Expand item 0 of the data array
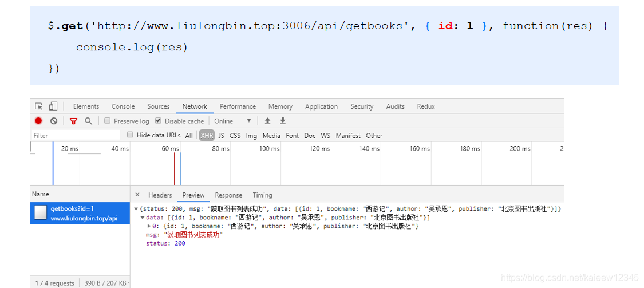Viewport: 644px width, 288px height. pyautogui.click(x=149, y=226)
